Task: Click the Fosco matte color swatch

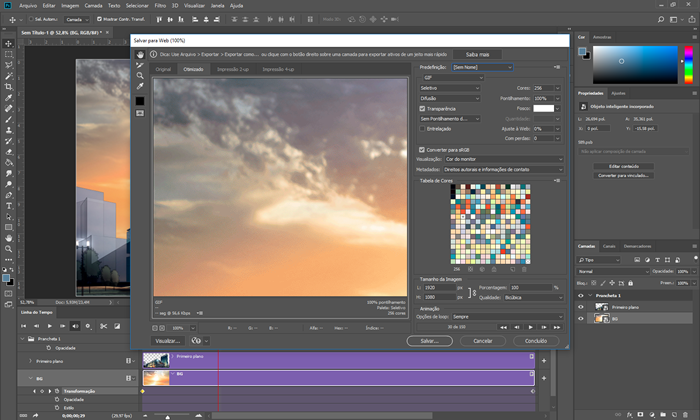Action: coord(543,108)
